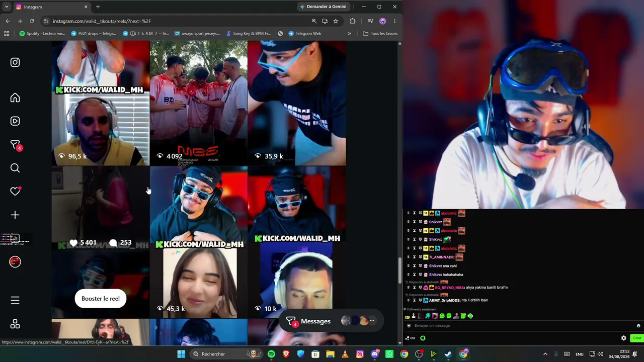Viewport: 644px width, 362px height.
Task: Open the Meta apps grid icon
Action: [15, 324]
